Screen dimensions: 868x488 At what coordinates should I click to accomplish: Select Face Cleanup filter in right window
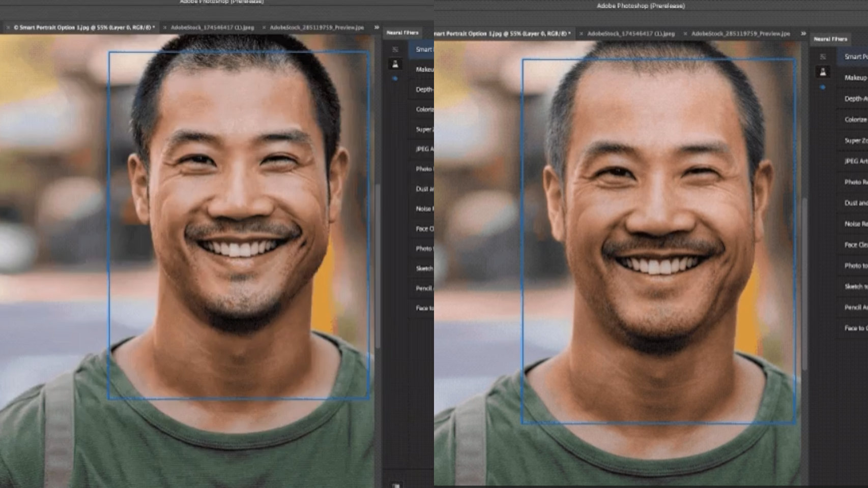pos(856,245)
